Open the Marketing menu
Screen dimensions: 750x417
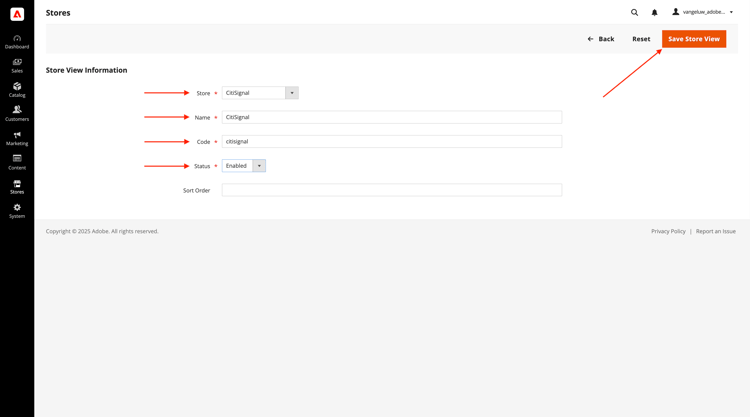(17, 139)
